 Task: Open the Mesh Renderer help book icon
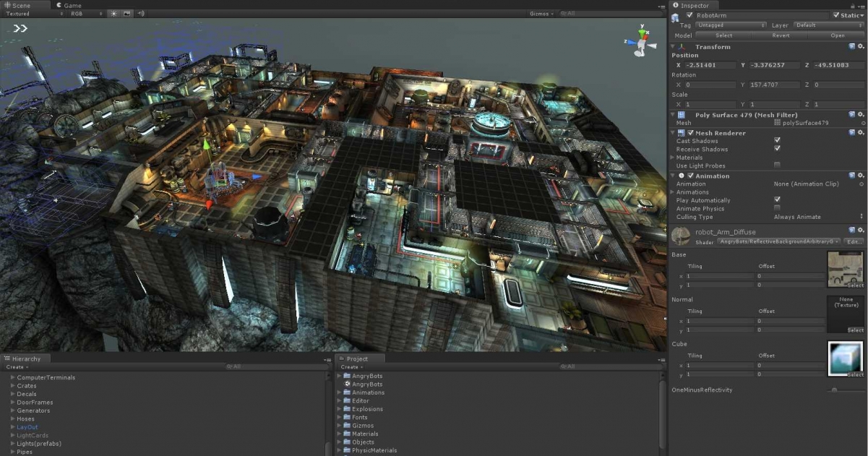852,133
